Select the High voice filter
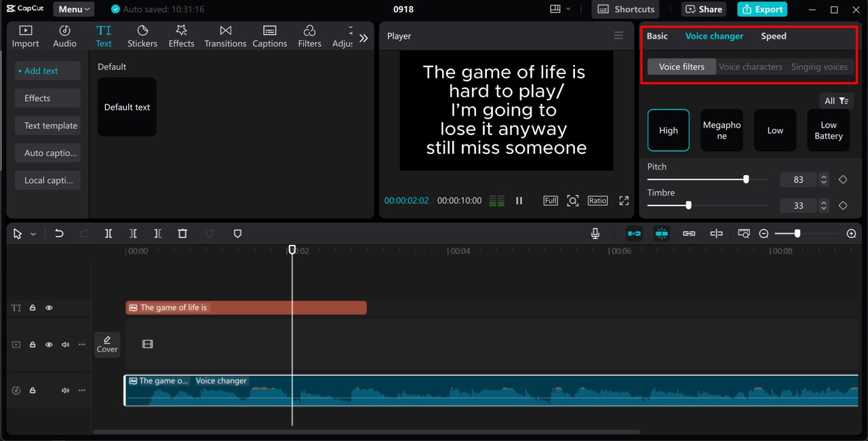 coord(669,130)
